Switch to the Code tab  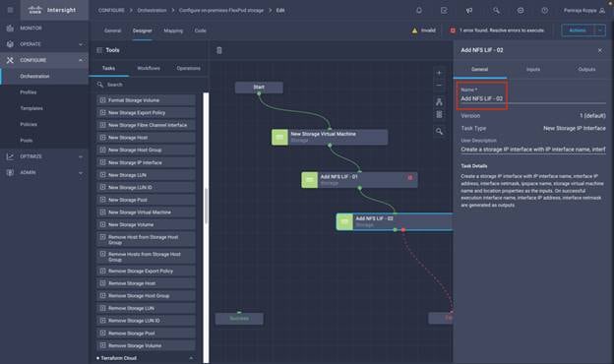click(x=200, y=30)
